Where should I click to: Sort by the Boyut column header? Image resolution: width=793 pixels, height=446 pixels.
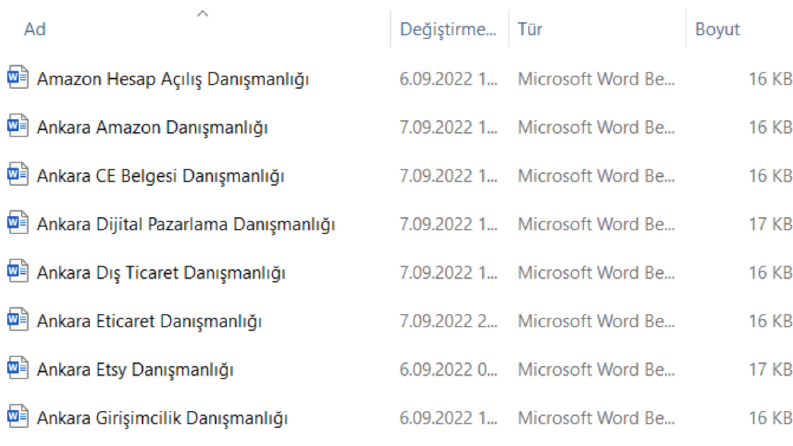point(717,29)
